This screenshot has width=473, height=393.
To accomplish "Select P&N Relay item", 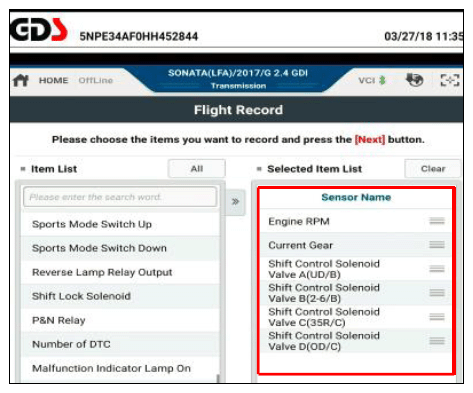I will pyautogui.click(x=120, y=320).
